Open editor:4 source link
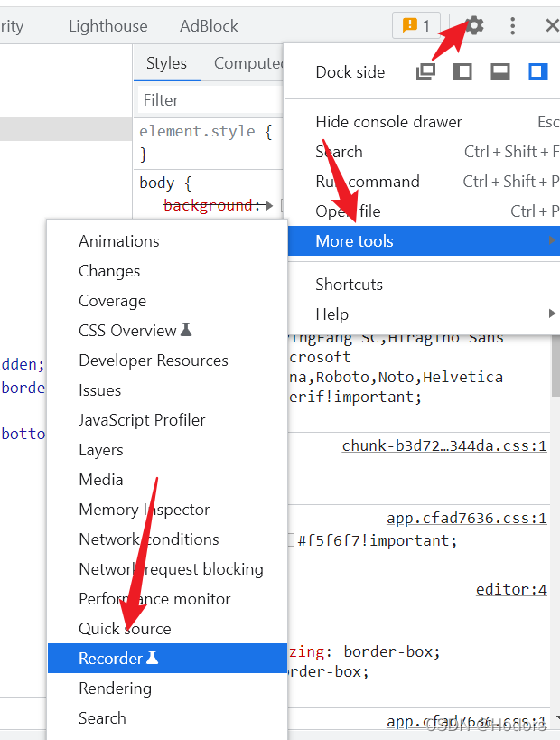 511,589
